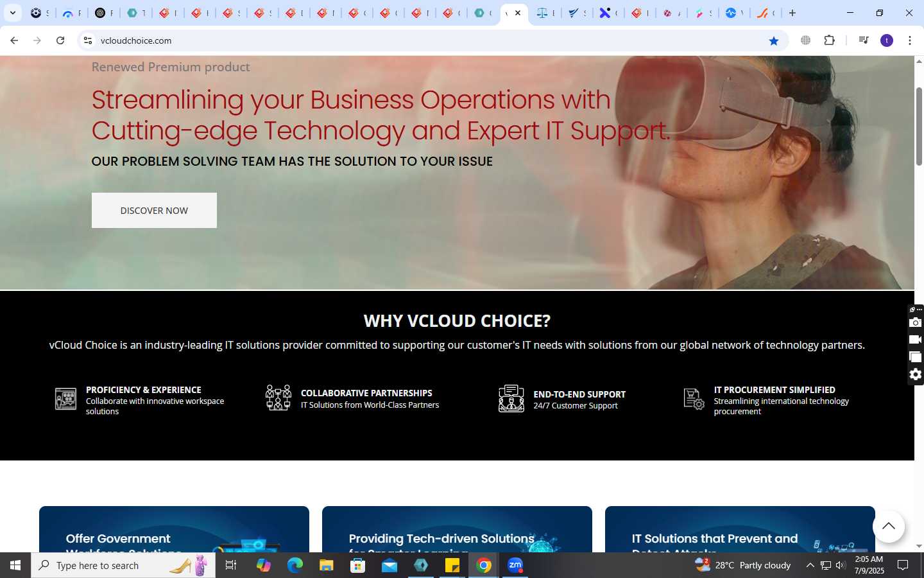Viewport: 924px width, 578px height.
Task: Show hidden system tray icons
Action: (x=810, y=565)
